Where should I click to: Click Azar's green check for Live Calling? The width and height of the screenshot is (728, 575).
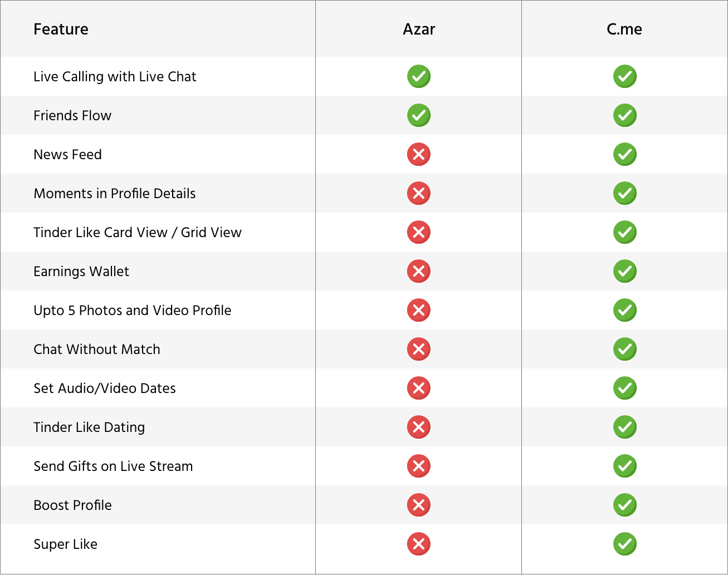point(419,76)
